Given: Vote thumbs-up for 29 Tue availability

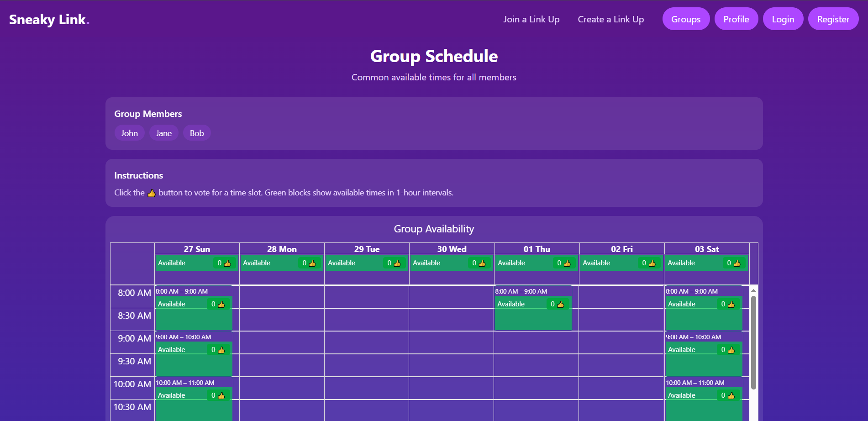Looking at the screenshot, I should [x=394, y=263].
